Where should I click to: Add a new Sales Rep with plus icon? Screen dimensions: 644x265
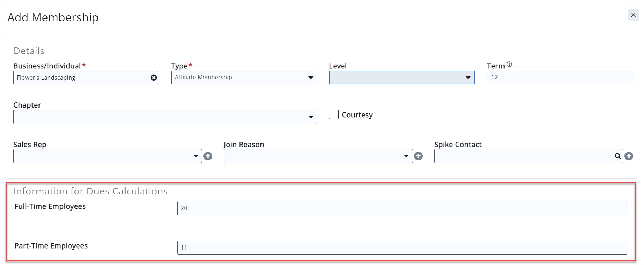208,156
